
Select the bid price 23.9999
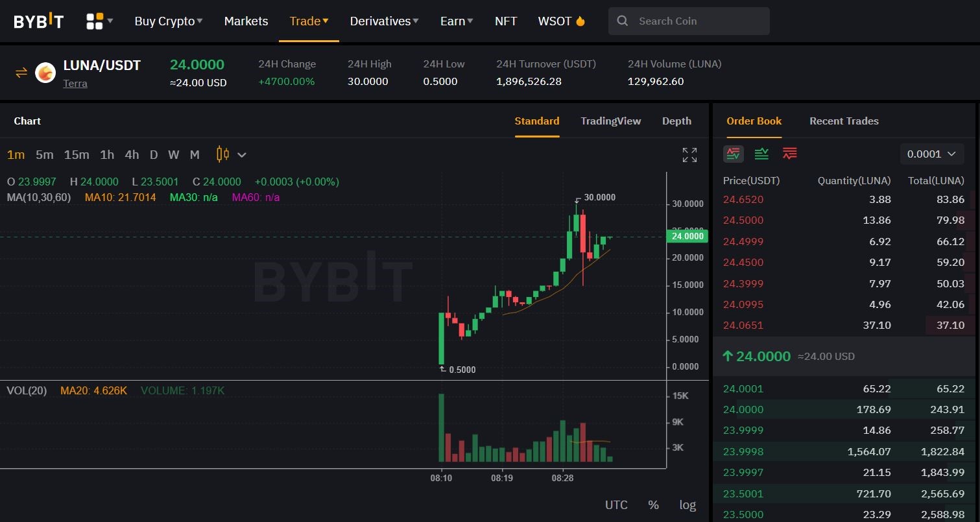743,431
